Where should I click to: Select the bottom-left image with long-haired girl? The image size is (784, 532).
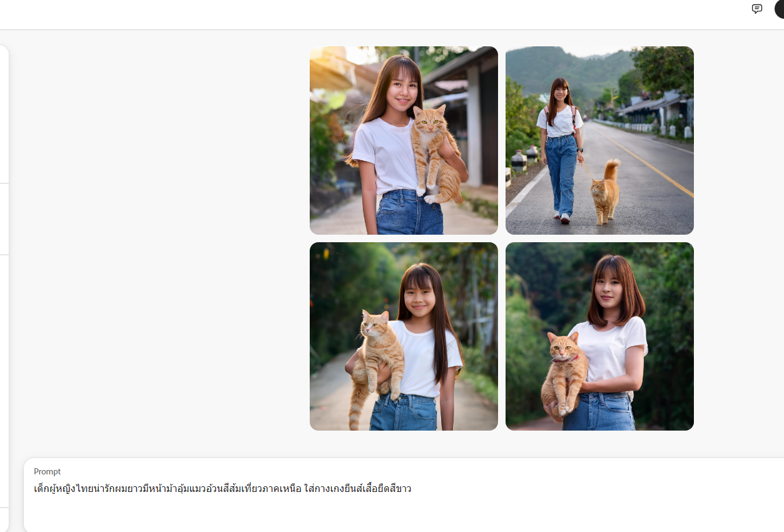(x=404, y=336)
